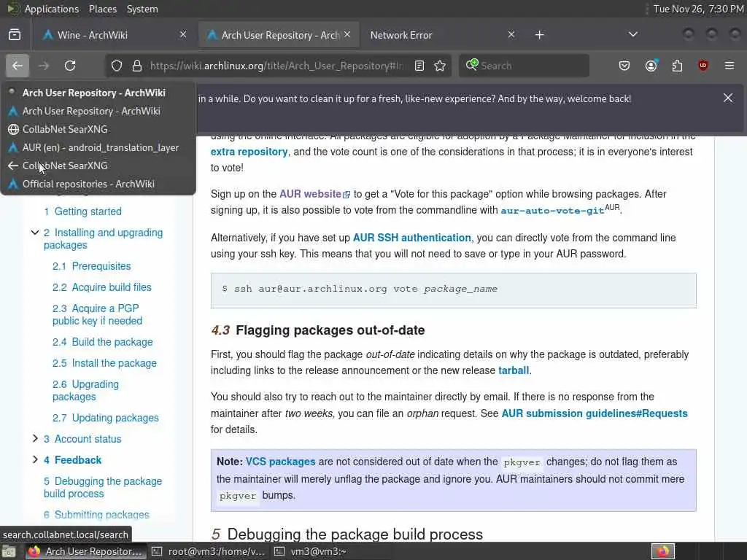747x560 pixels.
Task: Open the AUR website external link
Action: point(314,194)
